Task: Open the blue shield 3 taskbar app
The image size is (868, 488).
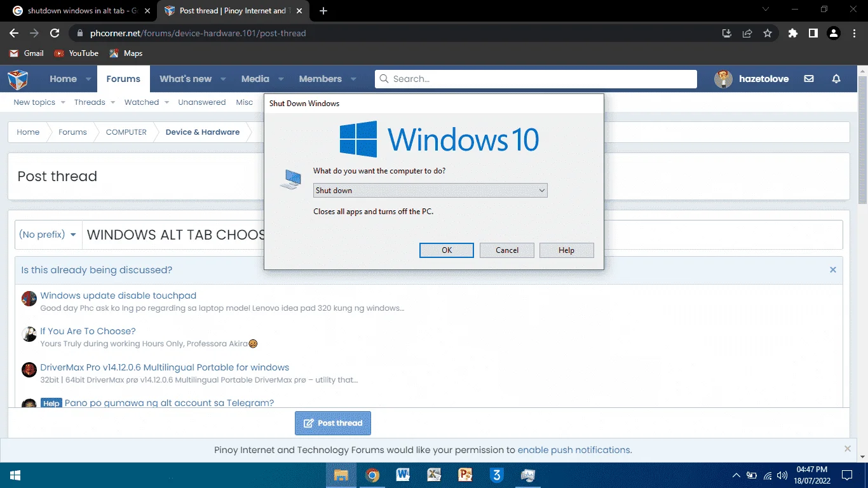Action: (x=496, y=475)
